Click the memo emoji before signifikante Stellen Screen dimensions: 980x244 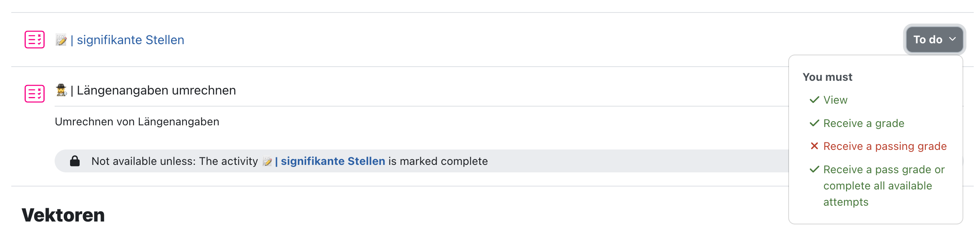click(x=61, y=40)
